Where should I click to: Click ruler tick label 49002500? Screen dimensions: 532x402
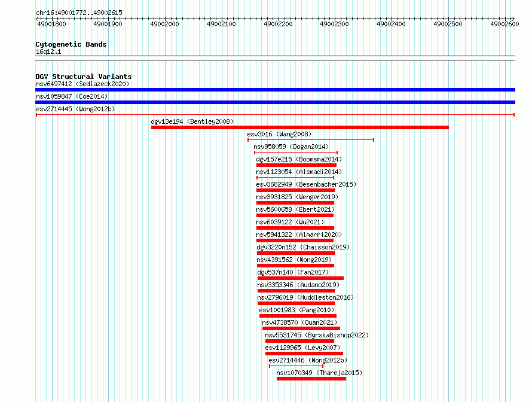[448, 24]
